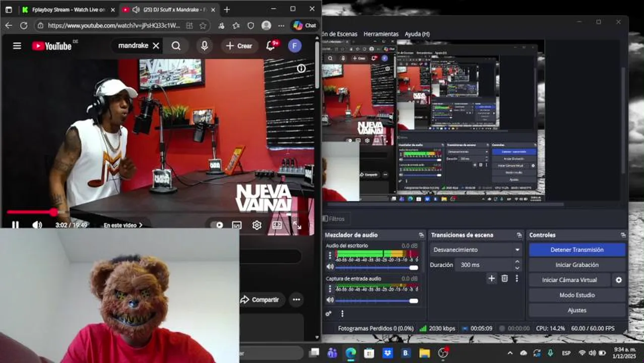Open Edge tab actions menu icon
Screen dimensions: 644x363
9,10
